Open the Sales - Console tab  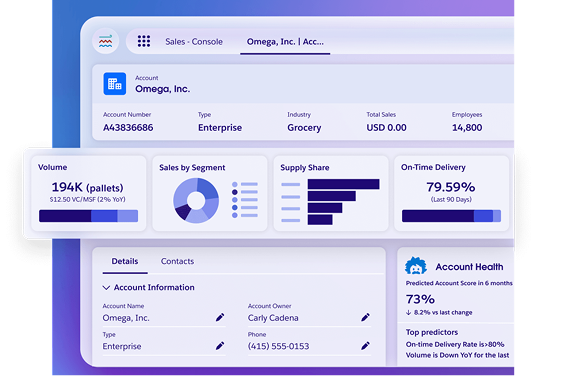coord(194,42)
